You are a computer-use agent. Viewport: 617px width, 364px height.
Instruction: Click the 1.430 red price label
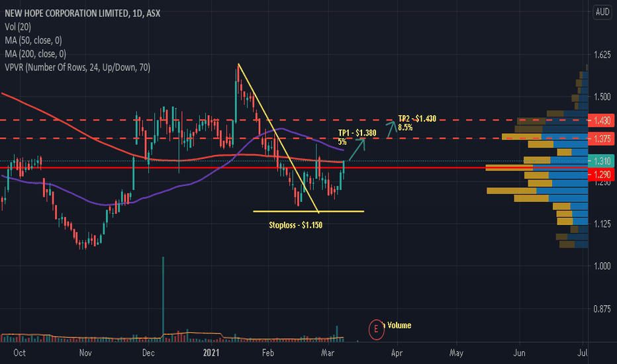pyautogui.click(x=601, y=120)
